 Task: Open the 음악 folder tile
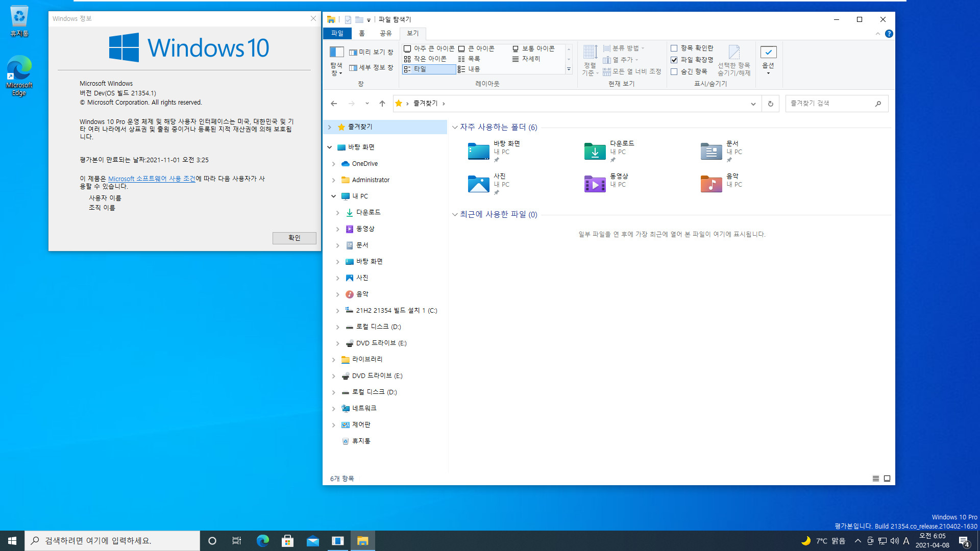pos(722,184)
